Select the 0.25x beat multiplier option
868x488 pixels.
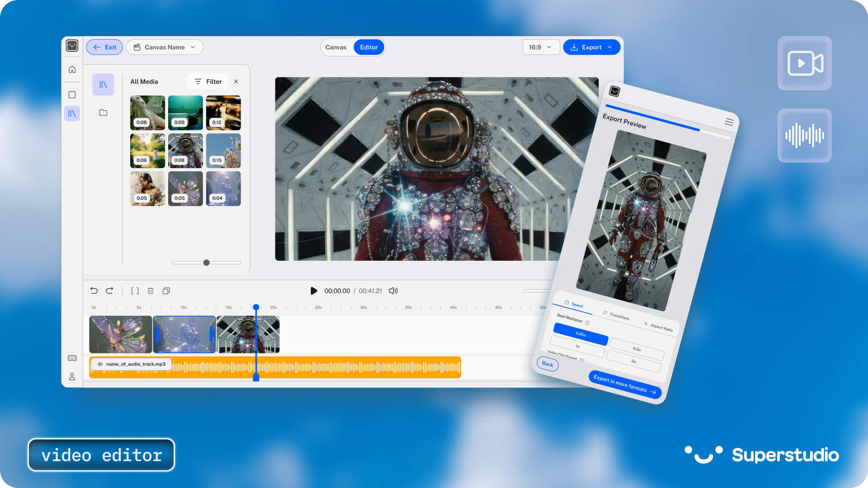[580, 334]
